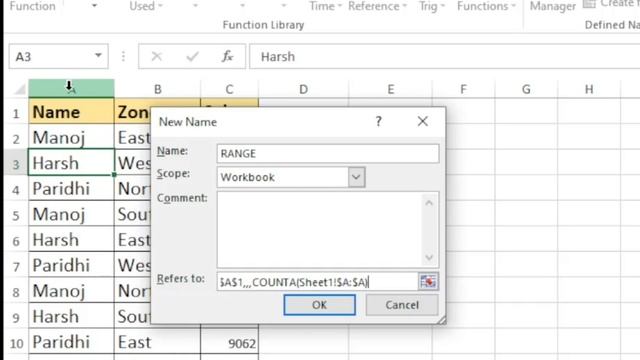
Task: Select column H header
Action: [x=589, y=89]
